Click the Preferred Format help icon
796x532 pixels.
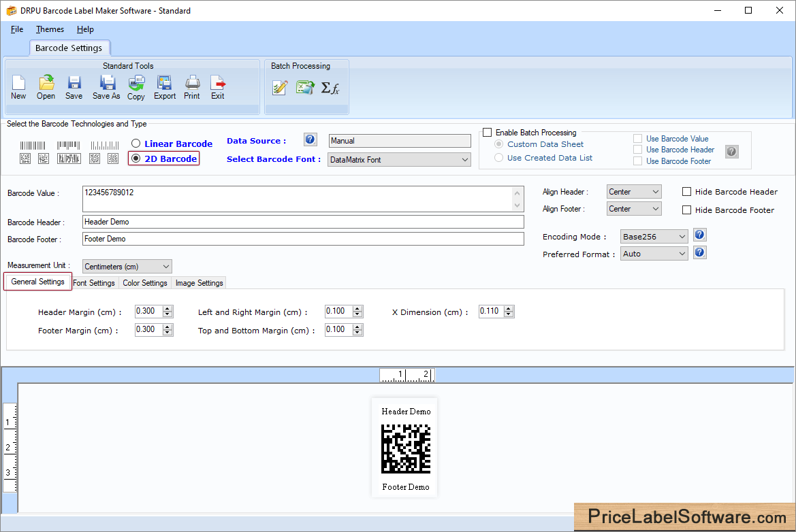click(x=699, y=252)
